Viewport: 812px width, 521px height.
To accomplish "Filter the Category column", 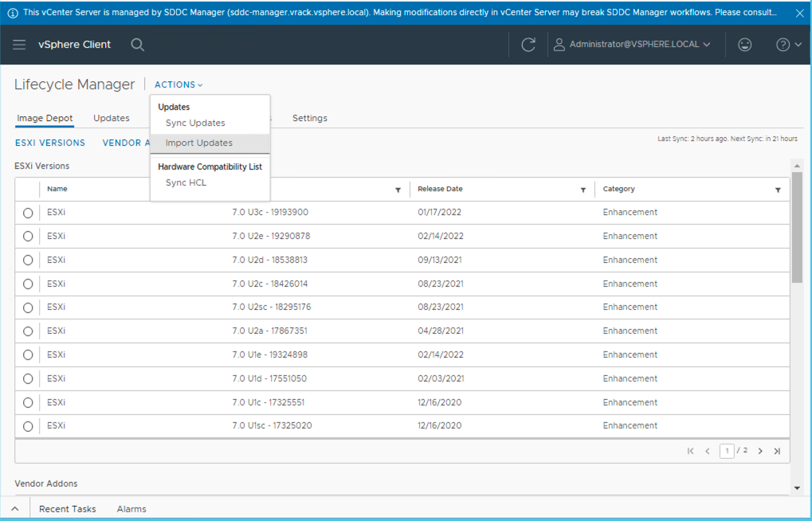I will [x=778, y=190].
